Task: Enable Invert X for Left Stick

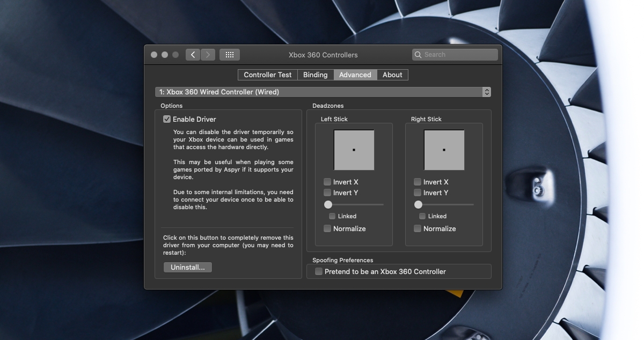Action: click(327, 182)
